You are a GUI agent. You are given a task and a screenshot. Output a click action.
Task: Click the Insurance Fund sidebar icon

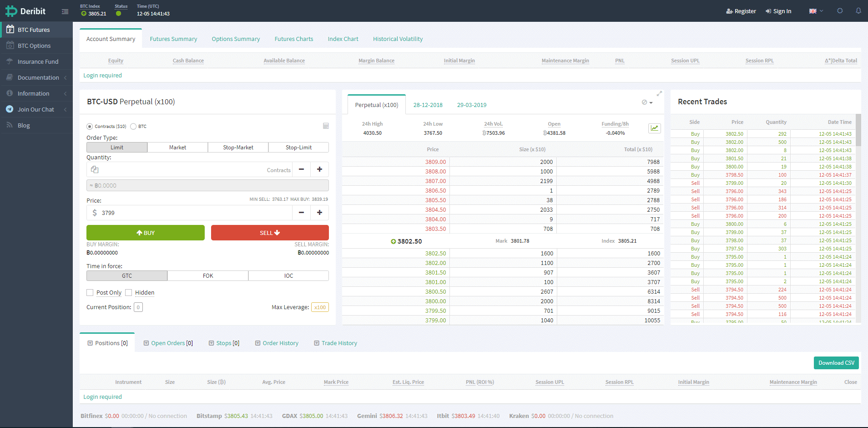(x=10, y=61)
